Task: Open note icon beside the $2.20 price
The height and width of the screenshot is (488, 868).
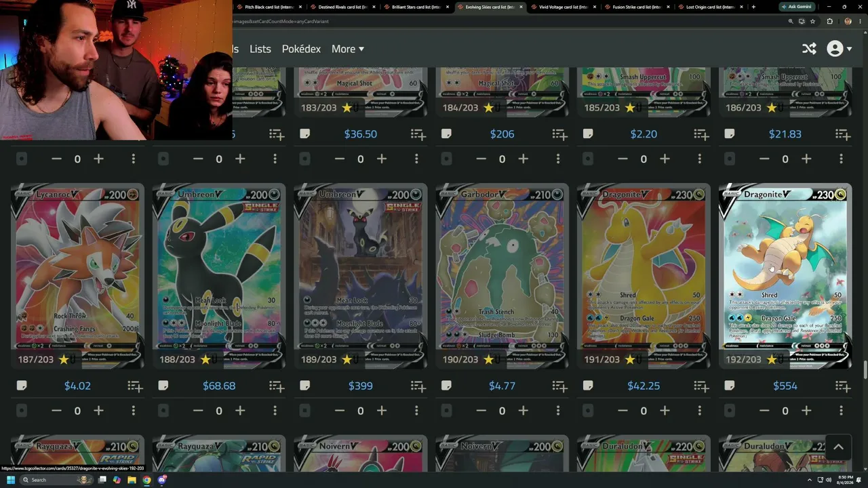Action: 588,134
